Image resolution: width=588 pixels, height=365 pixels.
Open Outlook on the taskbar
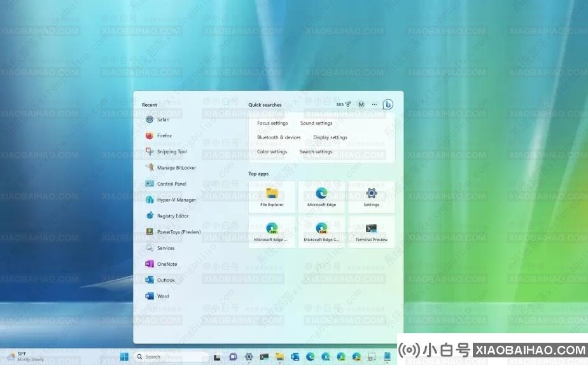[x=295, y=357]
